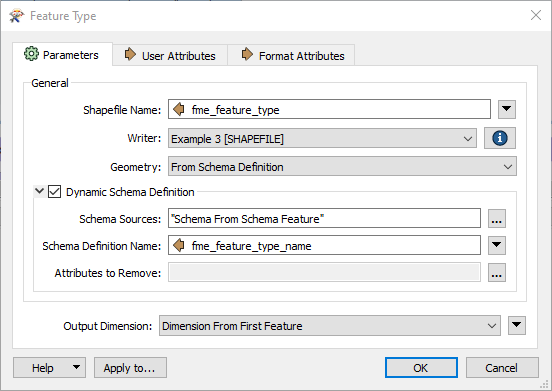Click the FME Feature Type window icon
Viewport: 552px width, 391px height.
[16, 16]
